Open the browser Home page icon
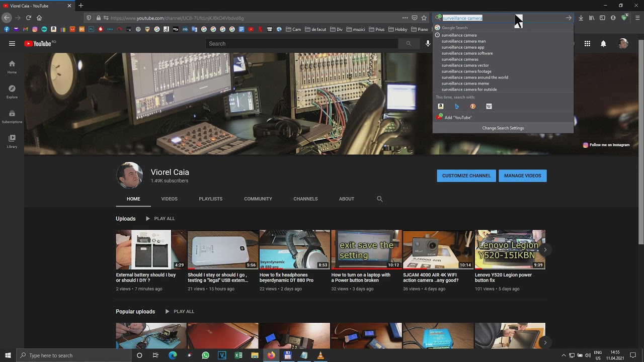 point(39,18)
